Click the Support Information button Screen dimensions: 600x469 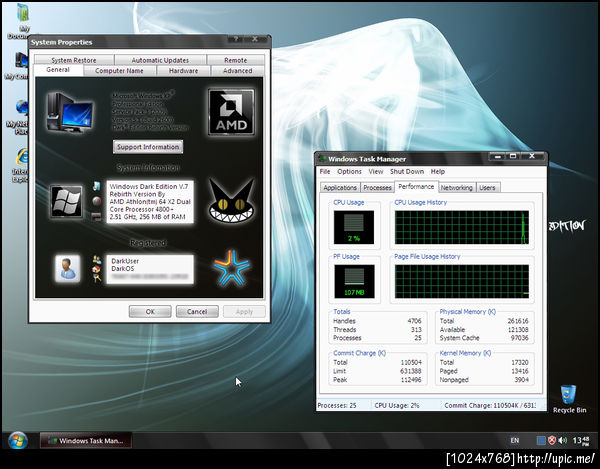point(148,147)
